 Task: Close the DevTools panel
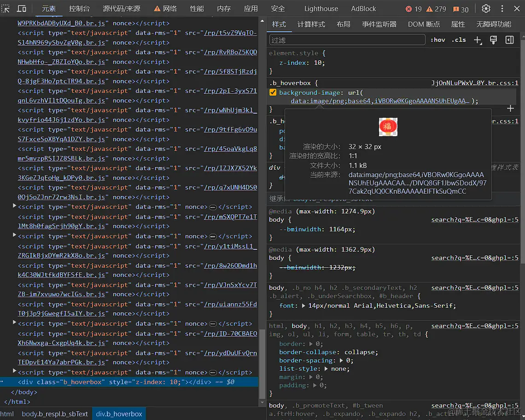[x=517, y=9]
